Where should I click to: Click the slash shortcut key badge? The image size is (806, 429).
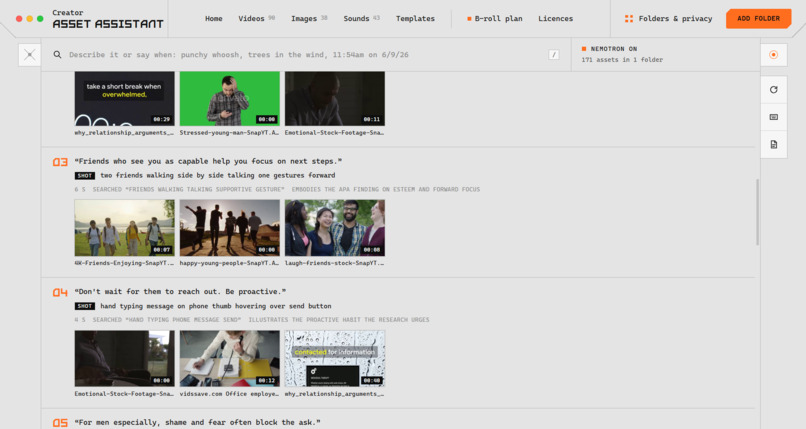pos(554,54)
